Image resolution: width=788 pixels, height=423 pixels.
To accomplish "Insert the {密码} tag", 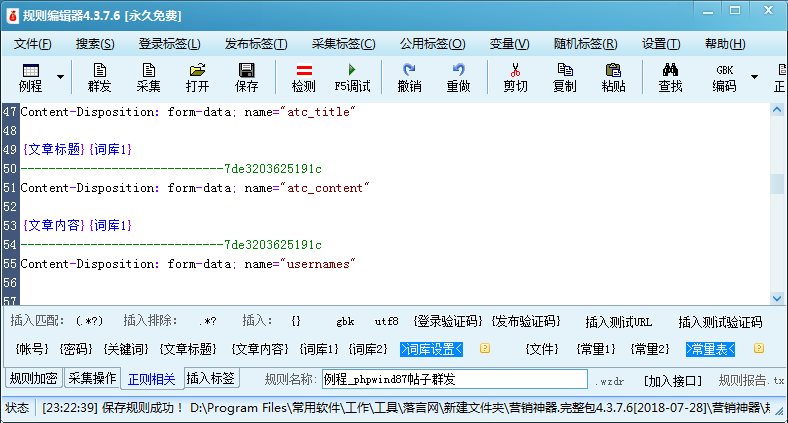I will (76, 349).
